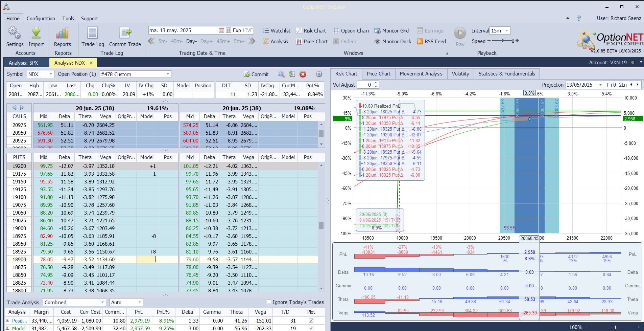Expand the Model analysis row

(8, 328)
